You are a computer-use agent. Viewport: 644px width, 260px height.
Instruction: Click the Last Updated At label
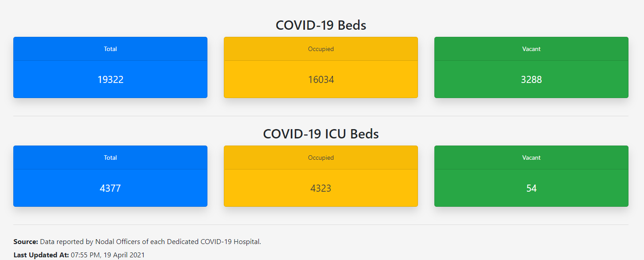pos(41,255)
